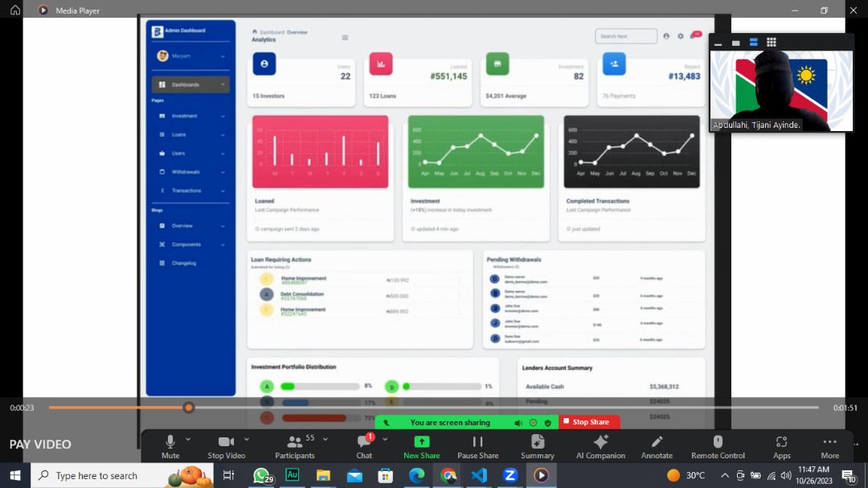868x488 pixels.
Task: Click Pause Share
Action: (x=477, y=443)
